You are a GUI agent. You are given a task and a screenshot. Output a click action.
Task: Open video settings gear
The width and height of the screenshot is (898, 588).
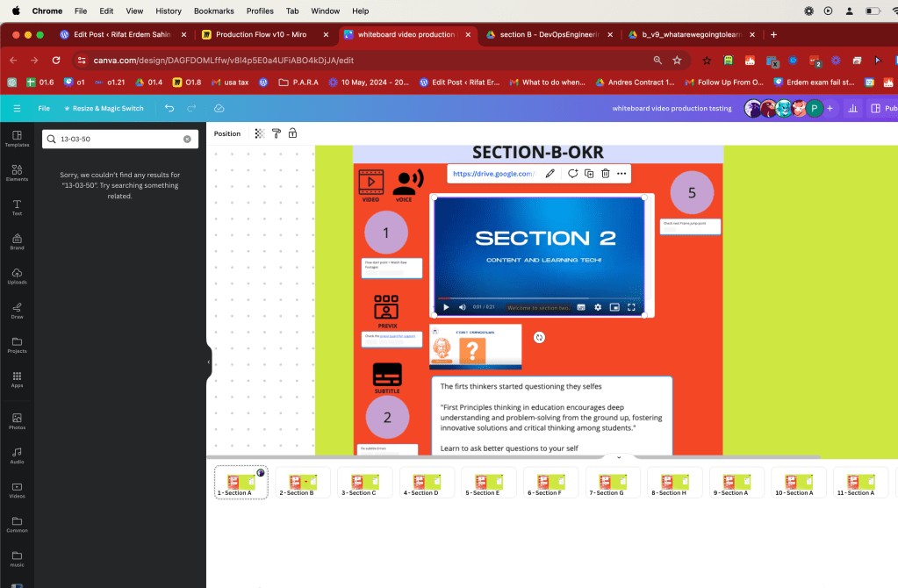click(x=598, y=307)
